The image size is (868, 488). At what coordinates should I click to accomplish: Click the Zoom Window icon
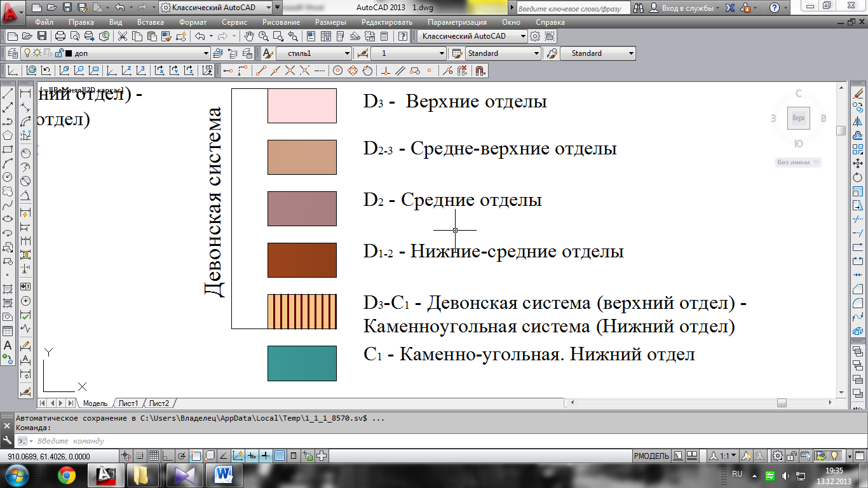coord(277,36)
